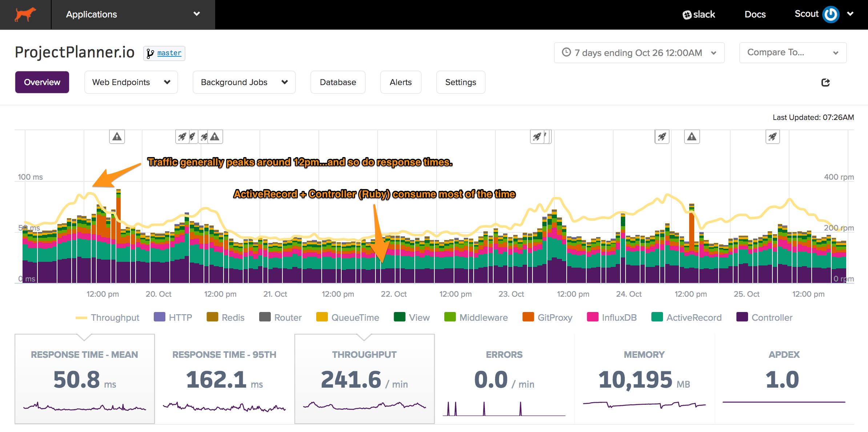Click the 100 ms axis label

click(x=30, y=177)
